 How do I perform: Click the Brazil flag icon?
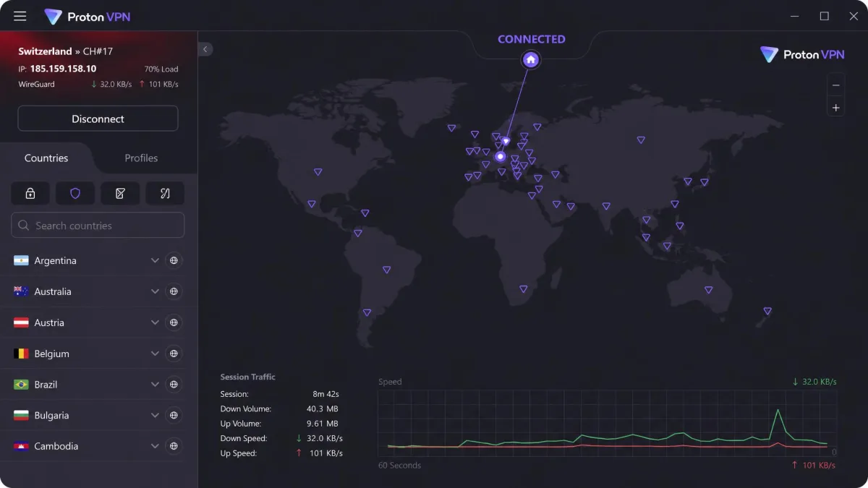click(21, 385)
